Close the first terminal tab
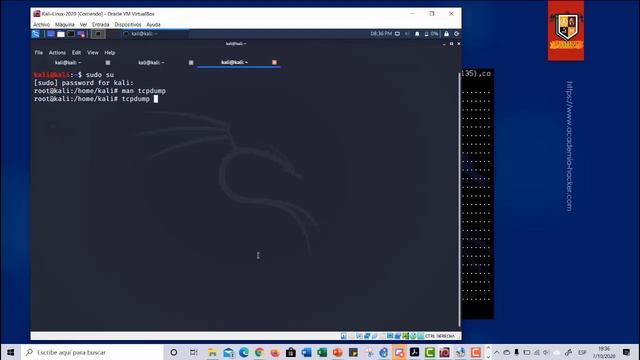Viewport: 640px width, 360px height. point(108,62)
